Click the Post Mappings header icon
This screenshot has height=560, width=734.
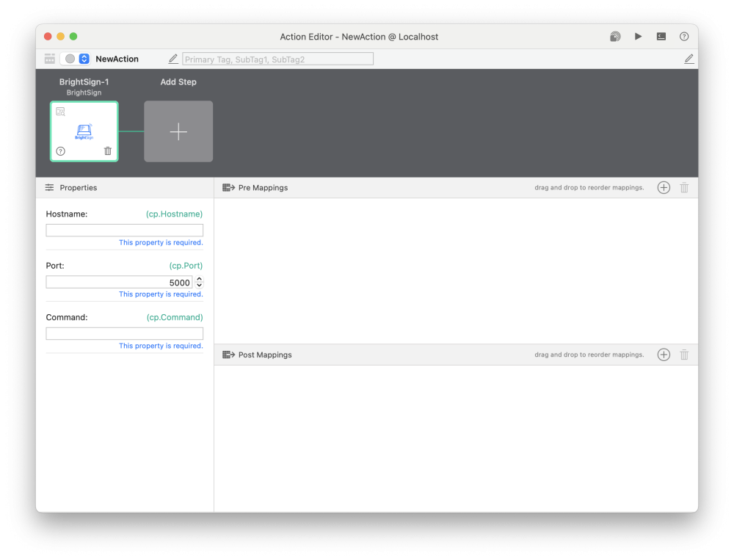pos(228,355)
